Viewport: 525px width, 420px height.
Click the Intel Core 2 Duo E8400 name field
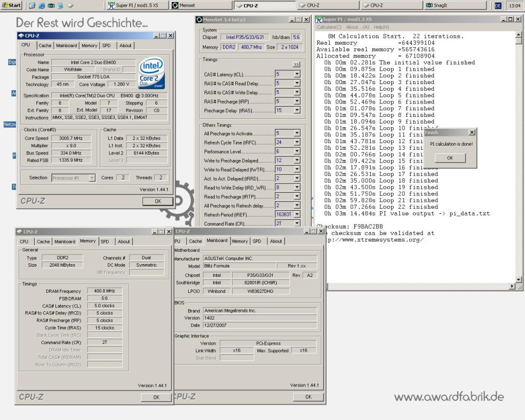click(x=93, y=62)
